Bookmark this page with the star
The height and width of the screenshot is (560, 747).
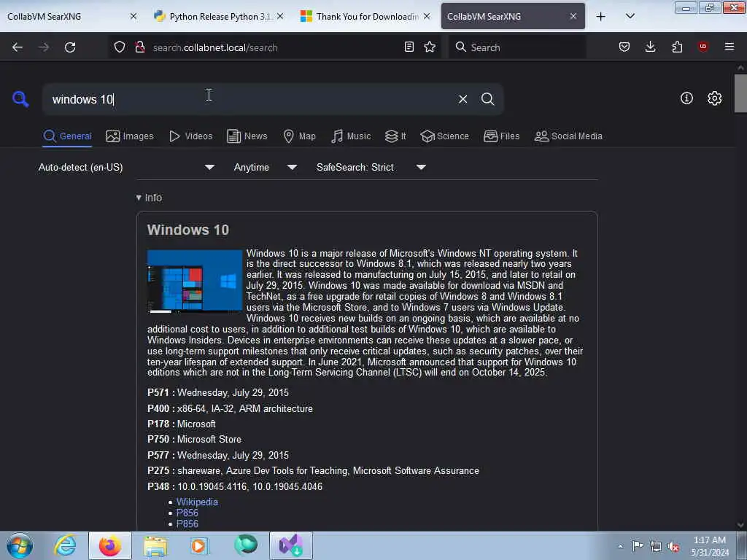click(x=430, y=47)
